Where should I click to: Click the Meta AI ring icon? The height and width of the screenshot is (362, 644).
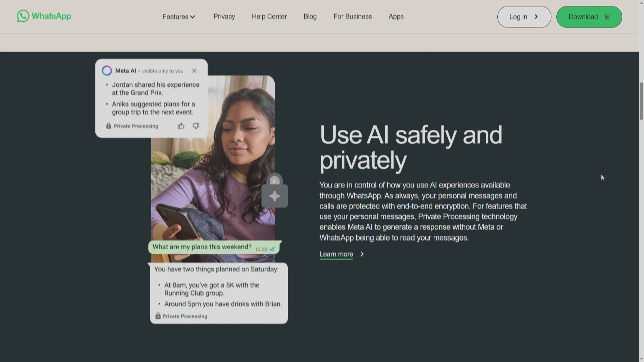point(107,71)
